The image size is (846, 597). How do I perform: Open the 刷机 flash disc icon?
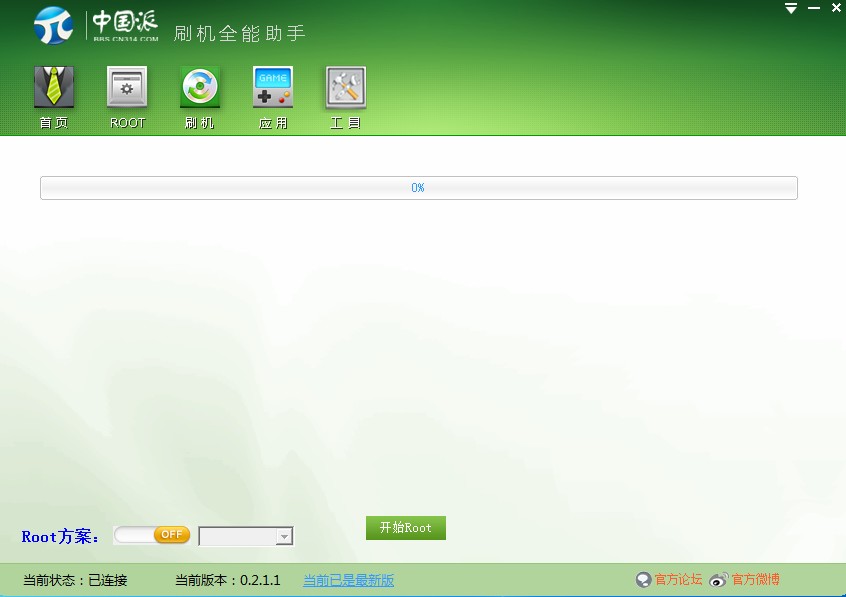pos(200,87)
